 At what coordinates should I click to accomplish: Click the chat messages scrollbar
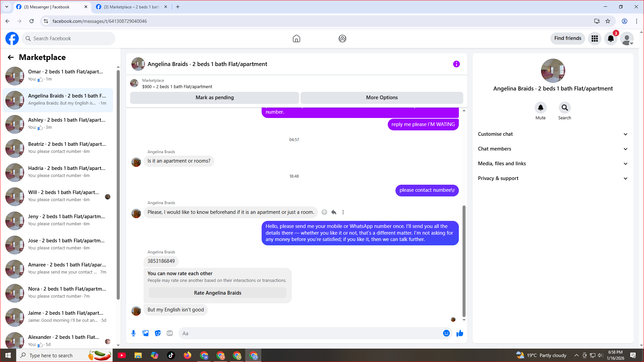click(x=464, y=261)
